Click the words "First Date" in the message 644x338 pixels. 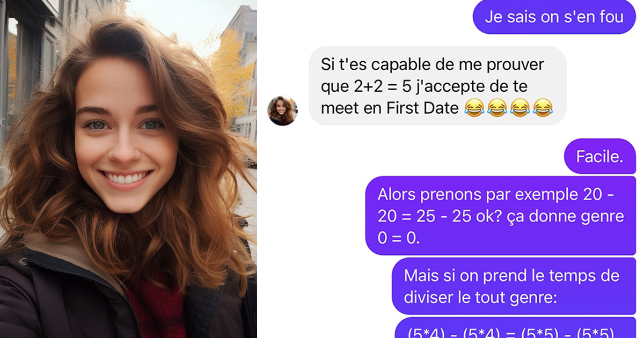pyautogui.click(x=422, y=108)
